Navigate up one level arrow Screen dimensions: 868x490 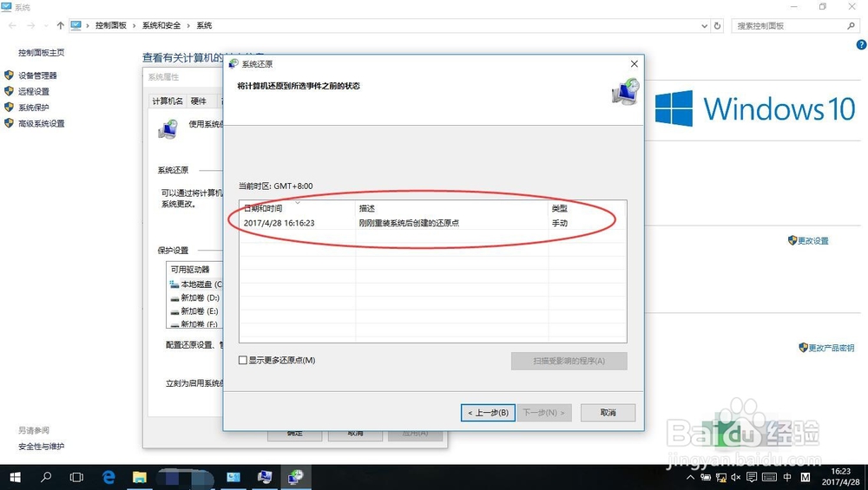61,25
